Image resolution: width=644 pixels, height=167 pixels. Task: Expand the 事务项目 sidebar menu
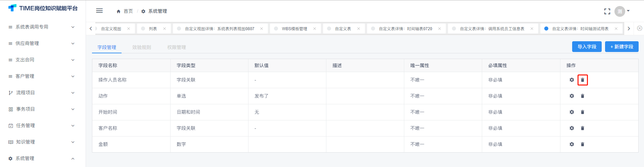point(43,109)
